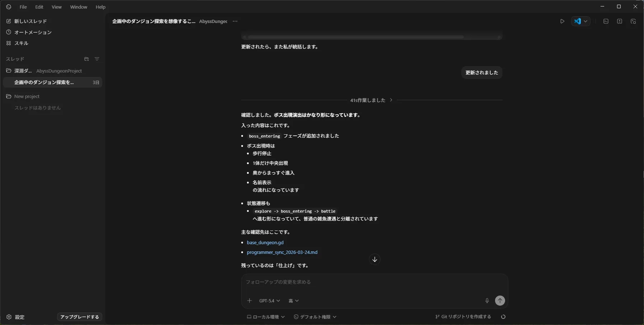
Task: Open the thread filter icon
Action: 97,59
